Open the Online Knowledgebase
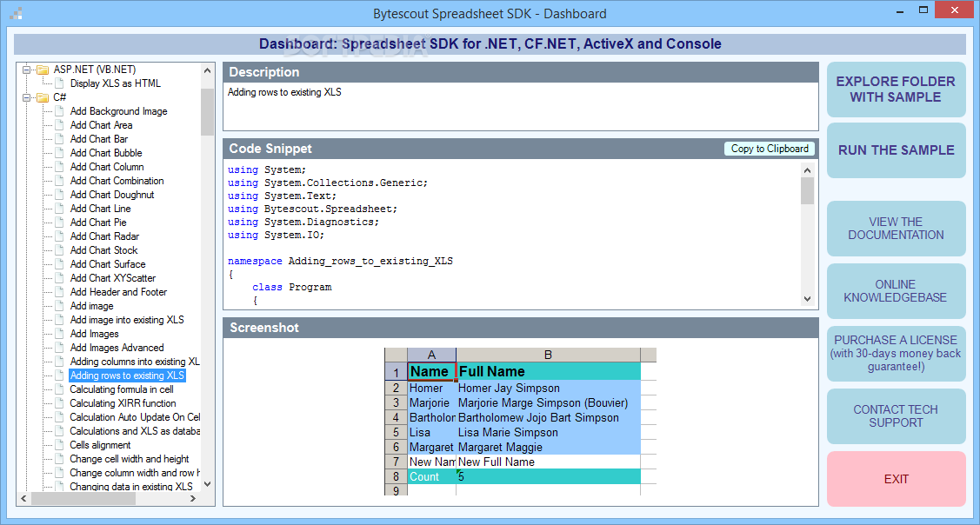 [x=896, y=291]
